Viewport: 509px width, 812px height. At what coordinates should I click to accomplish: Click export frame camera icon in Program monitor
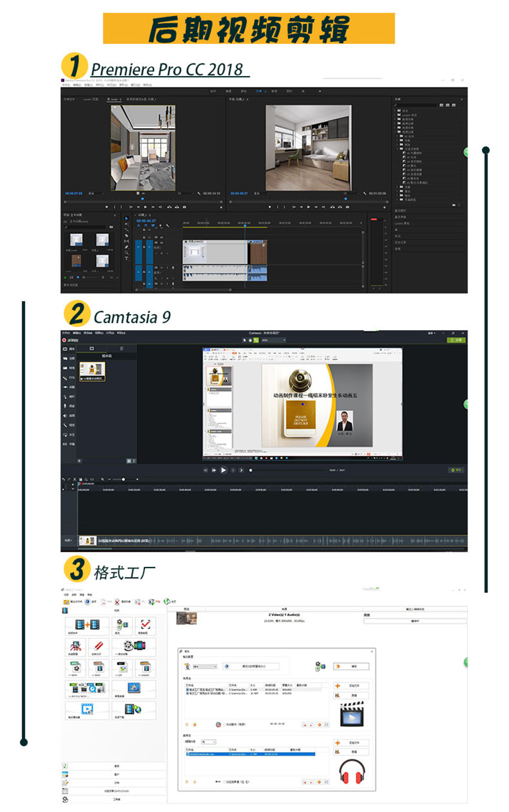[348, 207]
